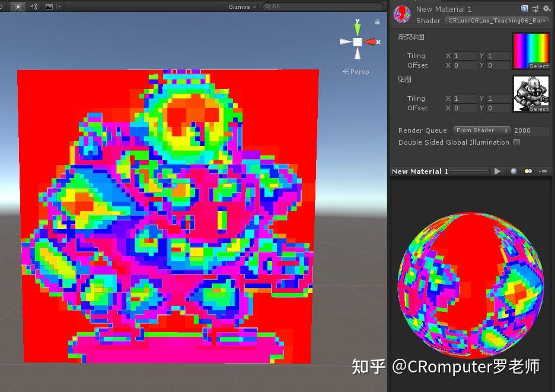Toggle scene view lighting icon
Image resolution: width=555 pixels, height=392 pixels.
click(17, 7)
